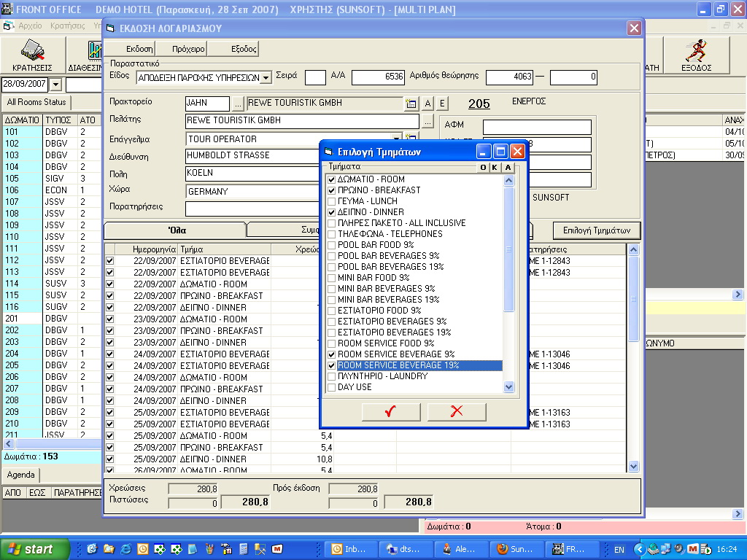Image resolution: width=747 pixels, height=560 pixels.
Task: Click the system tray expand arrow
Action: pos(639,549)
